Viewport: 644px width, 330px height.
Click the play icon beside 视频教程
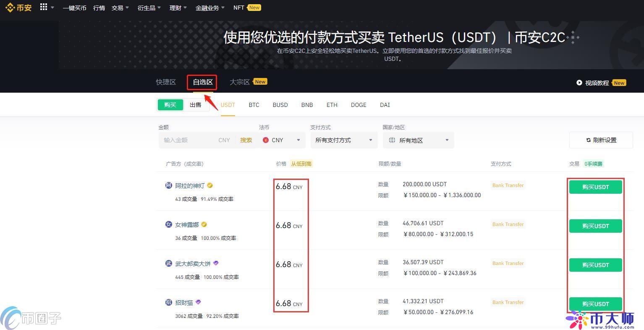coord(580,83)
